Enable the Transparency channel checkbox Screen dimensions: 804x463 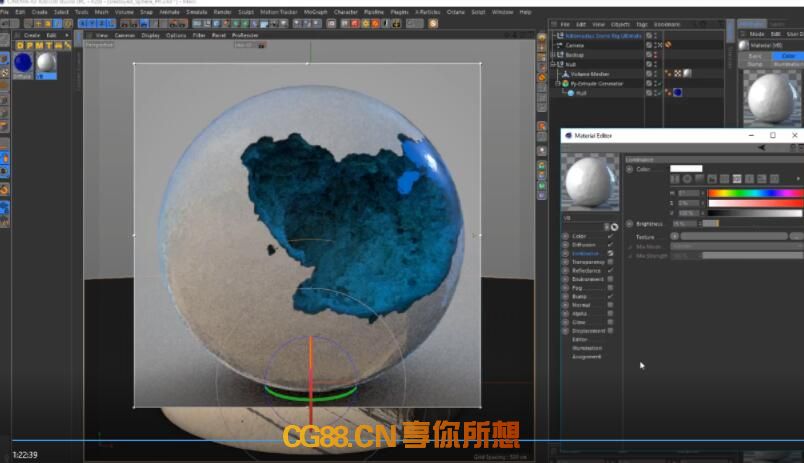coord(610,262)
